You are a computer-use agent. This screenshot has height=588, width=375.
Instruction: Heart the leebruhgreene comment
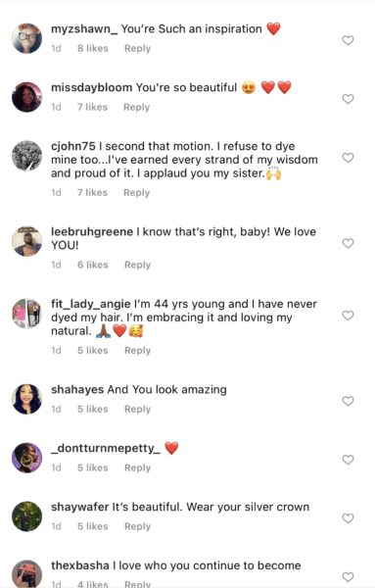point(348,243)
